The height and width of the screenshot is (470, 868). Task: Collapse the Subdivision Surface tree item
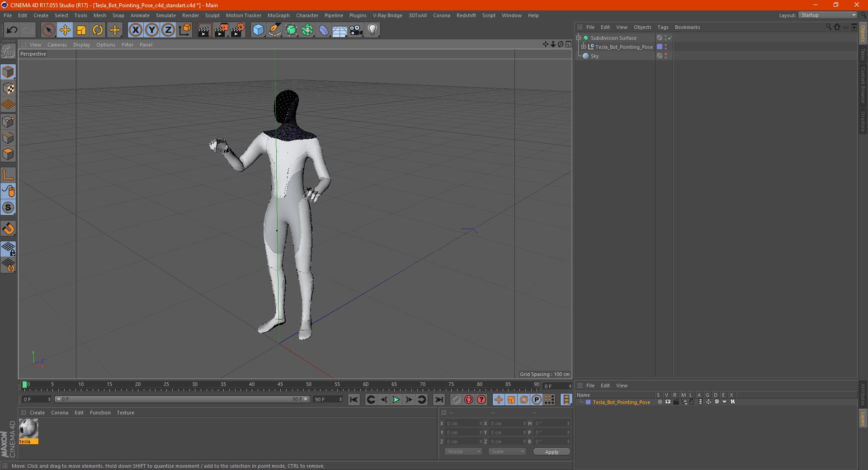coord(578,38)
